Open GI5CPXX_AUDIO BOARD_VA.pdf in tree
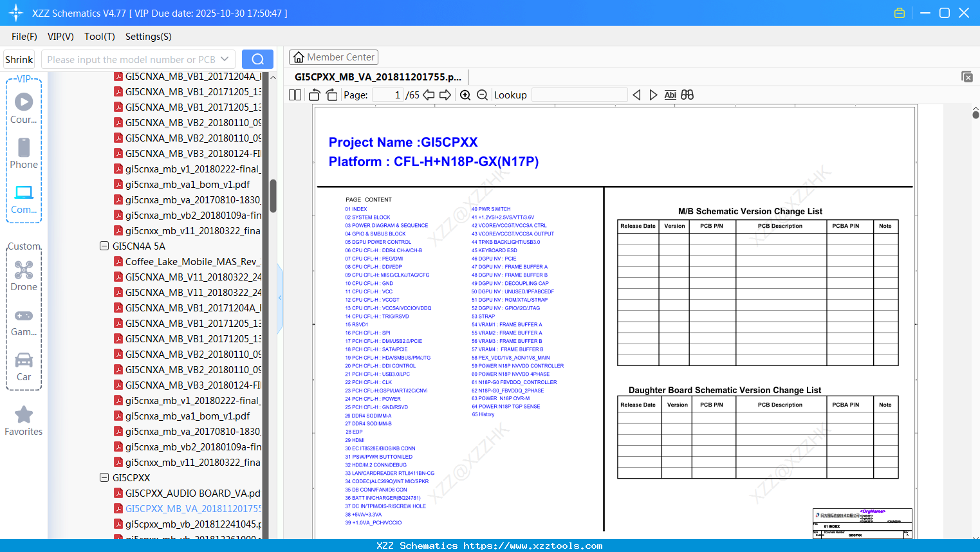 point(188,493)
